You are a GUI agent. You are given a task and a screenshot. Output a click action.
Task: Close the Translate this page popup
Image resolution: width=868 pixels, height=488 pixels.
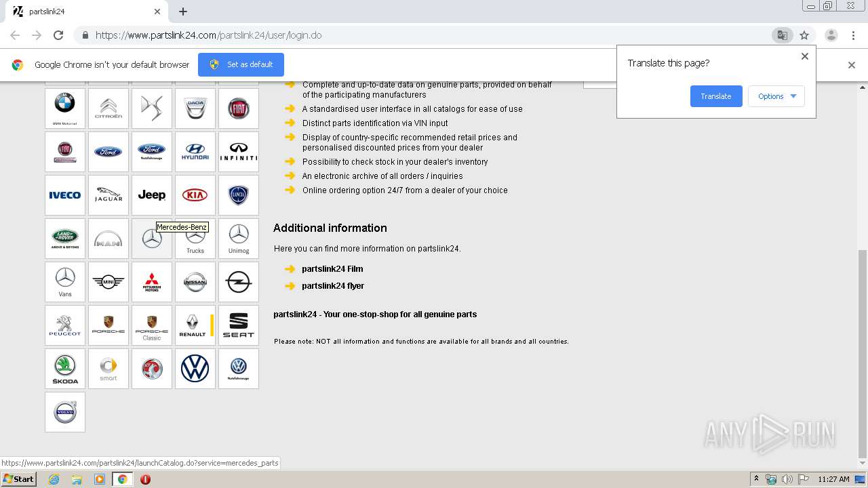(x=805, y=56)
